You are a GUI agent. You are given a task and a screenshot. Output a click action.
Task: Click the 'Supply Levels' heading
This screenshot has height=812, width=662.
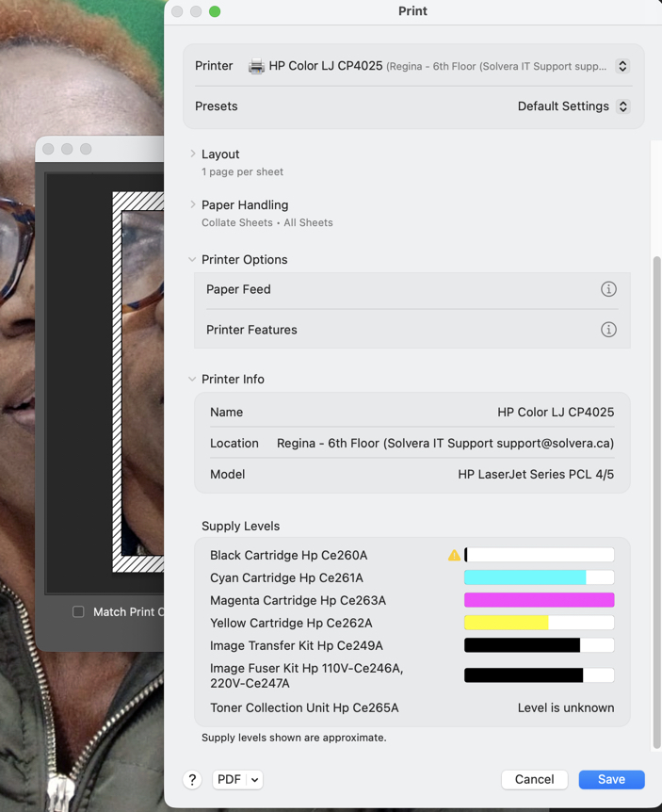click(241, 527)
